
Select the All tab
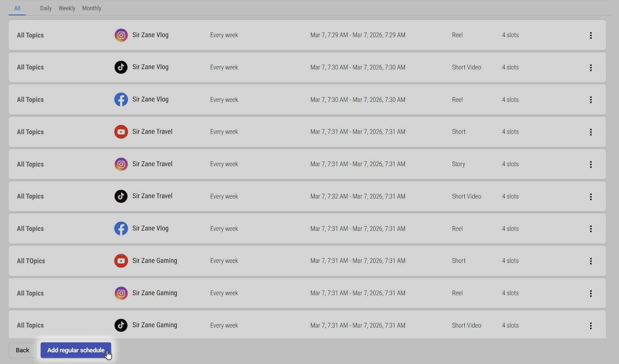[x=17, y=8]
